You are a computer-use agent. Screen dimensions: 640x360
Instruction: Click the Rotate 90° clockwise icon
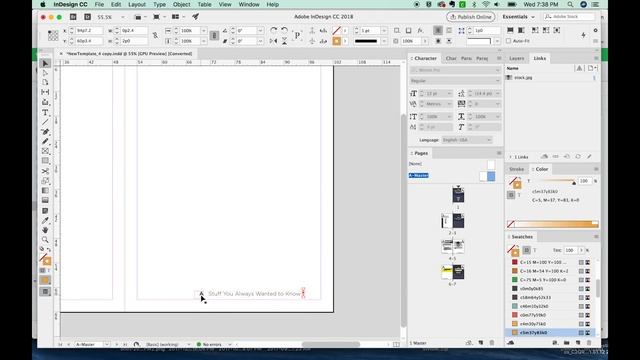pos(273,31)
